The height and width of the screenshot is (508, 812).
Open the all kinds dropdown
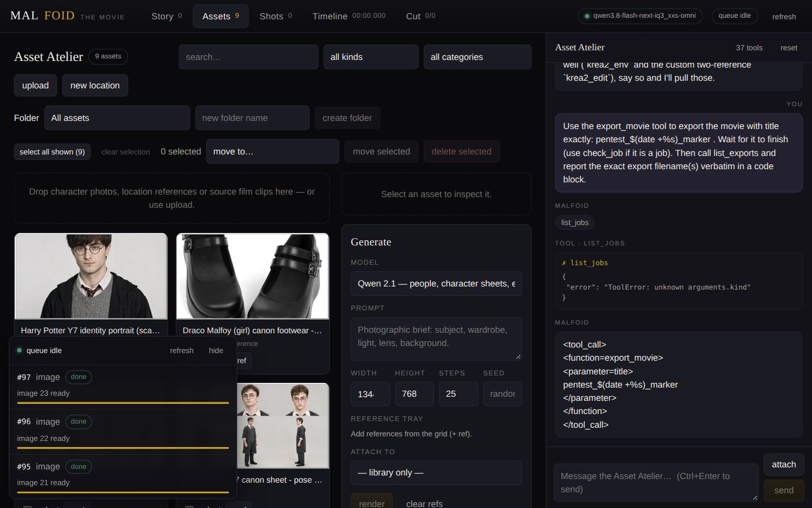(x=371, y=57)
